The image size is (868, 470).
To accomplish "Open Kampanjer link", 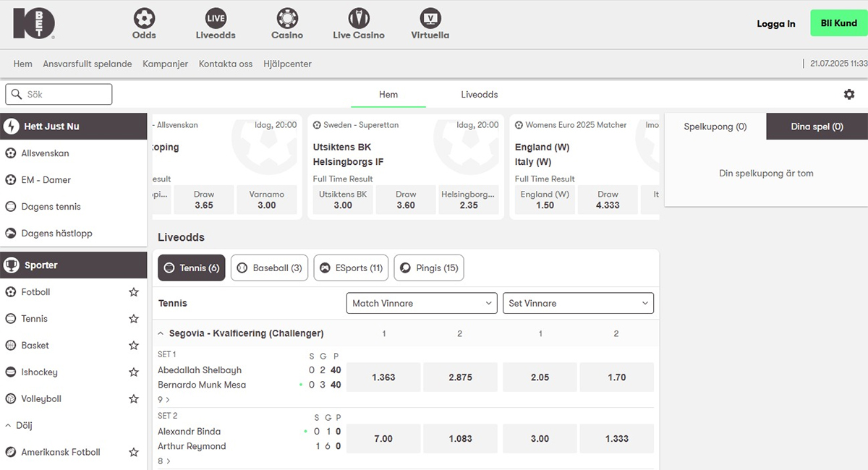I will click(166, 64).
